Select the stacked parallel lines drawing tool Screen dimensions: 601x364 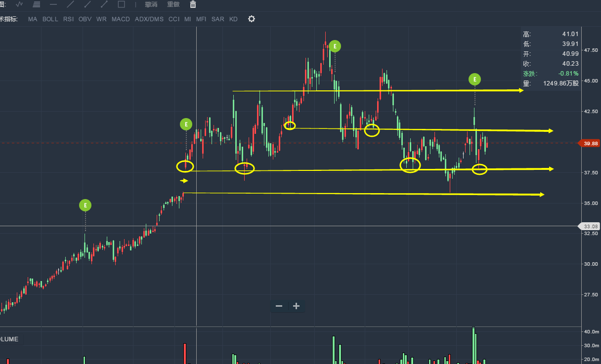37,4
